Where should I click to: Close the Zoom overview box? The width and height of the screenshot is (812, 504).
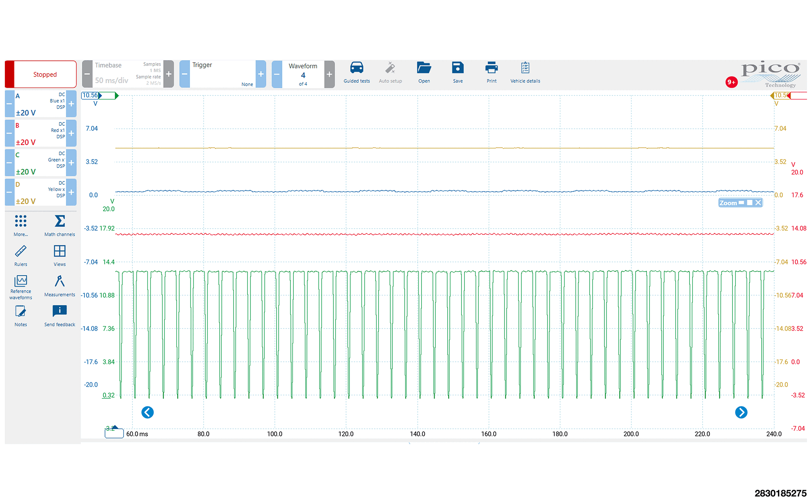[758, 203]
